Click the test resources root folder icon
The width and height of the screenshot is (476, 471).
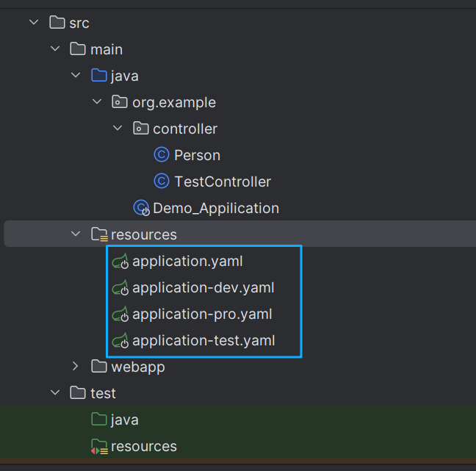coord(99,447)
